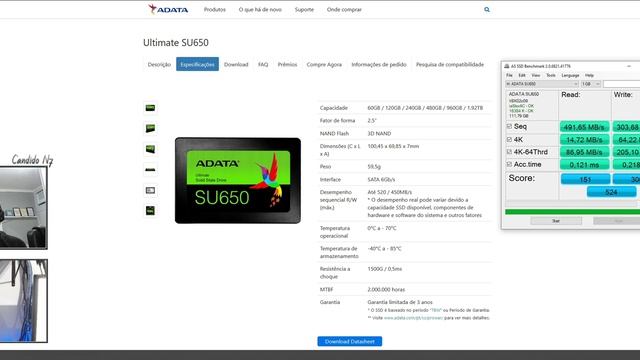Switch to the Compre Agora tab
This screenshot has height=360, width=640.
tap(324, 64)
